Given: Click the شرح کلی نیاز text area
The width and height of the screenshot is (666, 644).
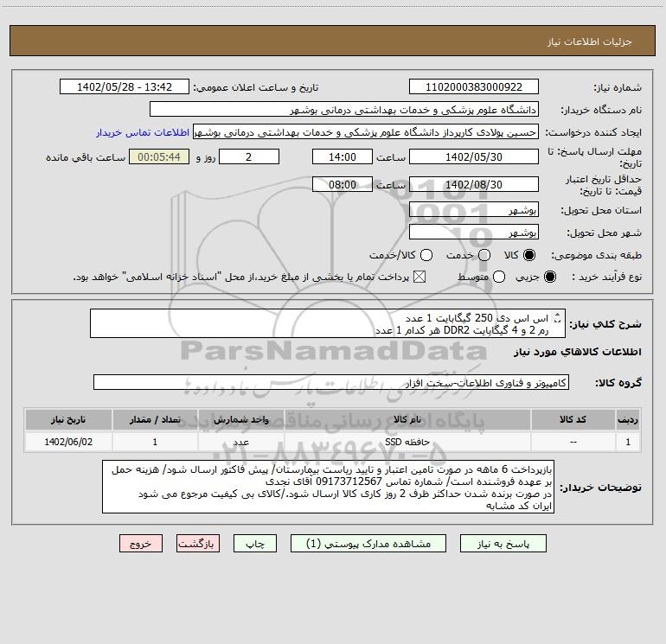Looking at the screenshot, I should [x=328, y=323].
